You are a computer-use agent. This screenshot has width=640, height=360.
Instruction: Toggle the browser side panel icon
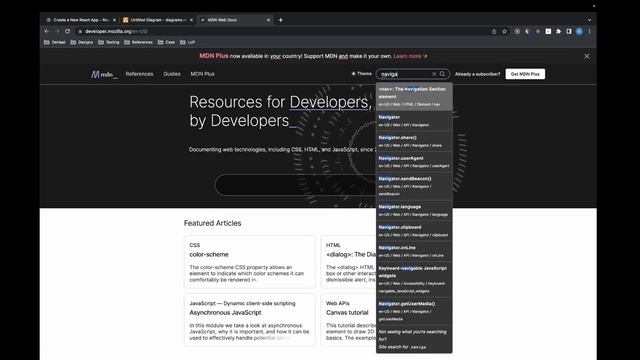(x=569, y=31)
